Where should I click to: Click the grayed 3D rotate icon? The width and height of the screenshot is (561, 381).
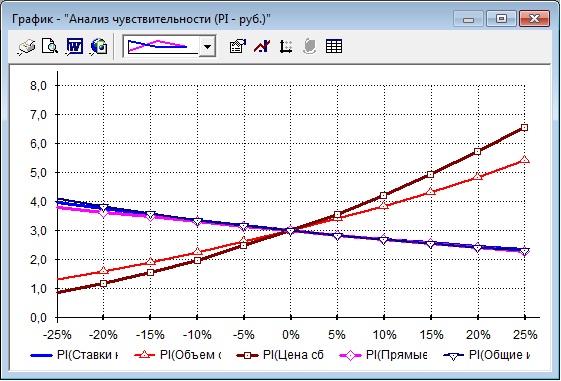[x=309, y=47]
